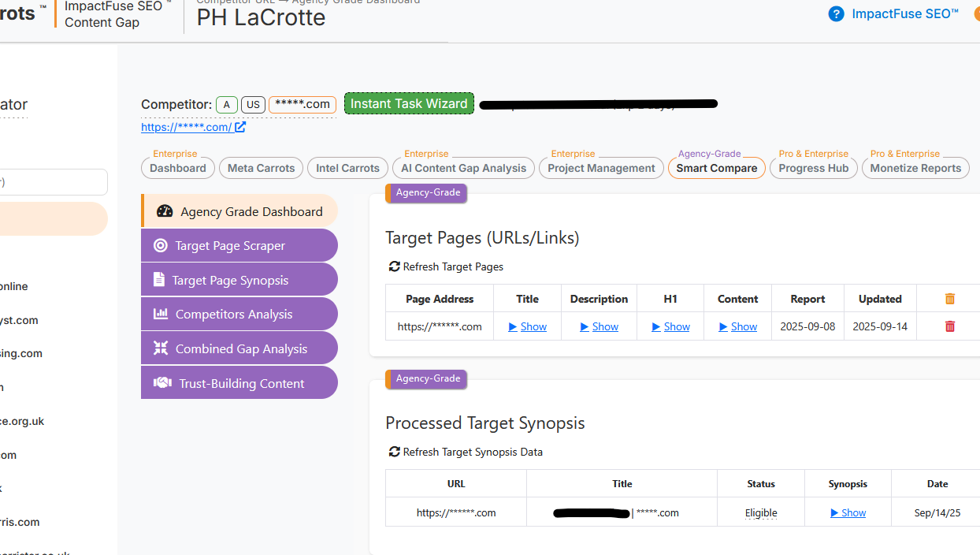Screen dimensions: 980x555
Task: Click the refresh icon for Target Synopsis Data
Action: click(x=395, y=452)
